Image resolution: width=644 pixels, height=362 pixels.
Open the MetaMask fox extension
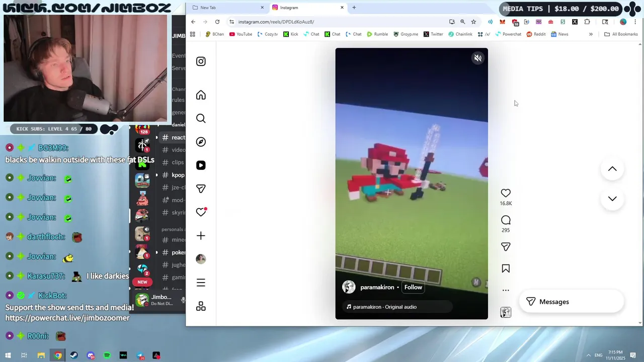[x=502, y=22]
